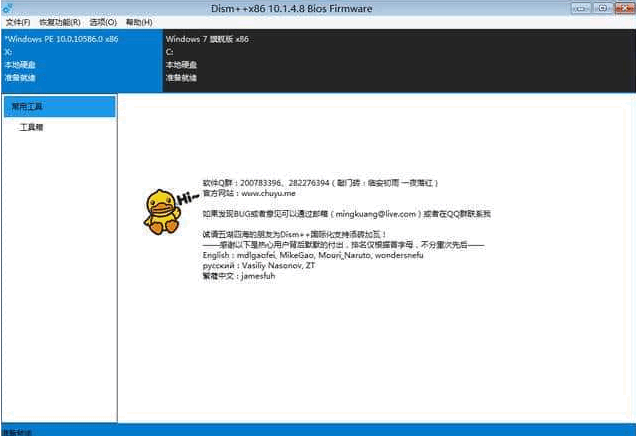
Task: Click the www.chuyu.me website address
Action: (x=268, y=193)
